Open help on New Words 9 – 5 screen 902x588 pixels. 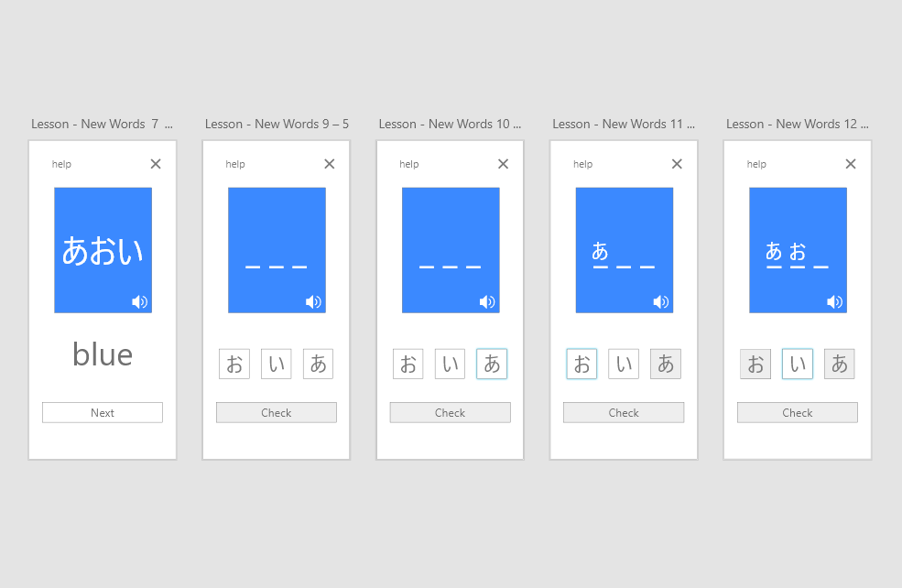click(x=235, y=164)
